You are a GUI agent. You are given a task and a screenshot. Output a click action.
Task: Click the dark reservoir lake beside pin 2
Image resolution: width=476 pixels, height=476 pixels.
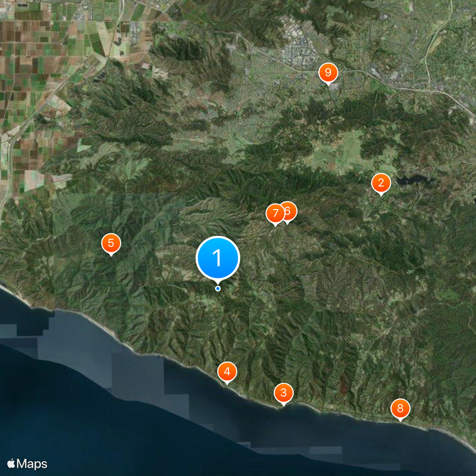click(x=414, y=180)
